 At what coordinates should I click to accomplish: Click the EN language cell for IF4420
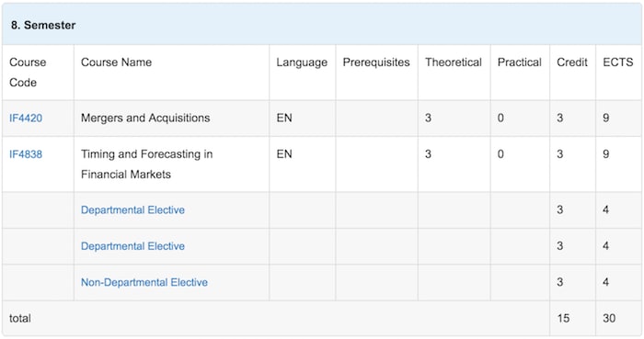(x=284, y=119)
